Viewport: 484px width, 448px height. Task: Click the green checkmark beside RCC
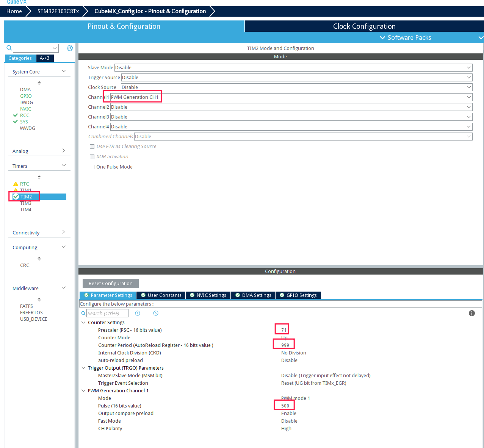tap(16, 115)
